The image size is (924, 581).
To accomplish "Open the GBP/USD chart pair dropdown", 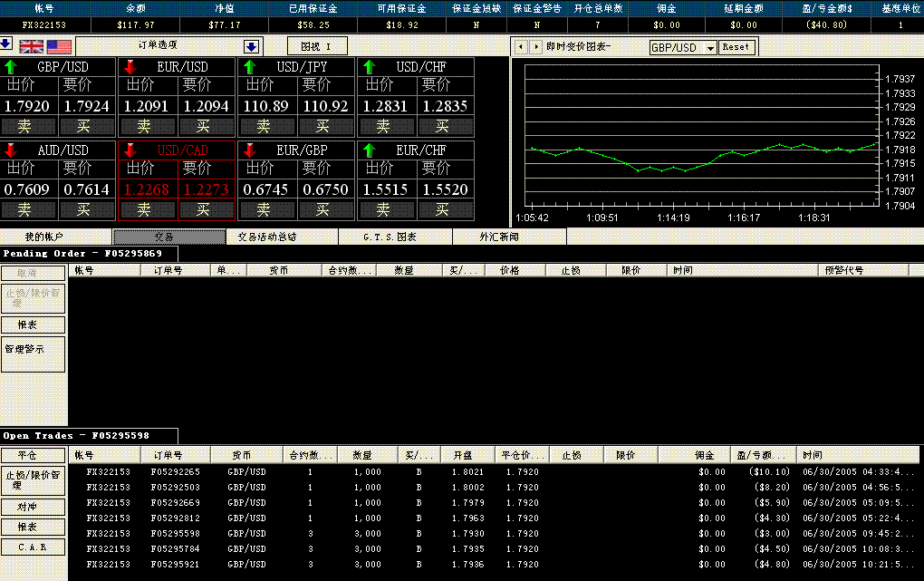I will click(x=710, y=48).
